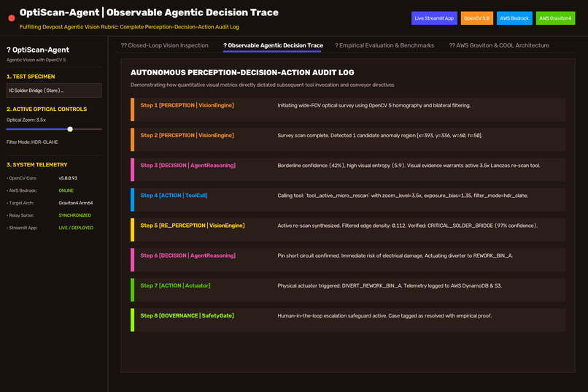Click the CRITICAL_SOLDER_BRIDGE verification message
The width and height of the screenshot is (588, 392).
click(x=408, y=226)
